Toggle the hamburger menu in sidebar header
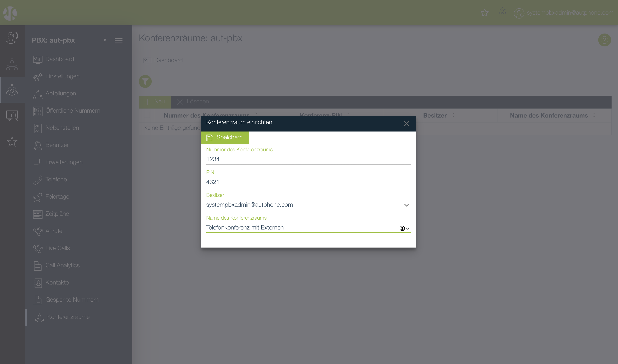 (118, 41)
